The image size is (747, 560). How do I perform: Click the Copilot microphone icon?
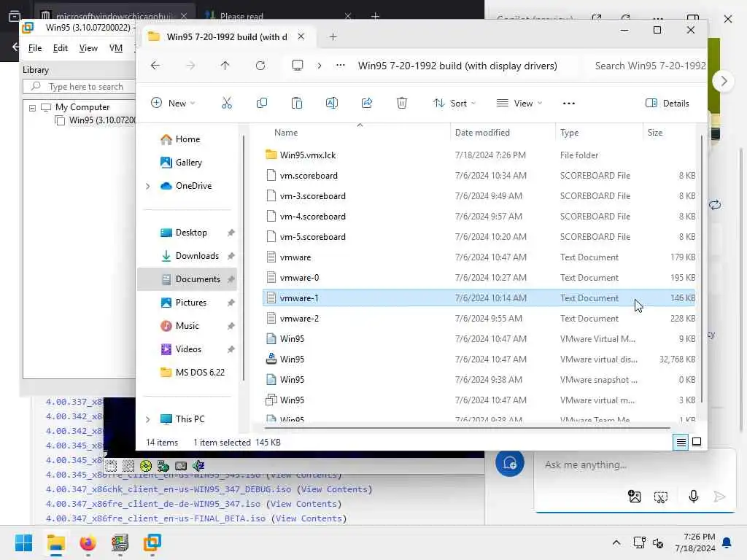point(694,497)
